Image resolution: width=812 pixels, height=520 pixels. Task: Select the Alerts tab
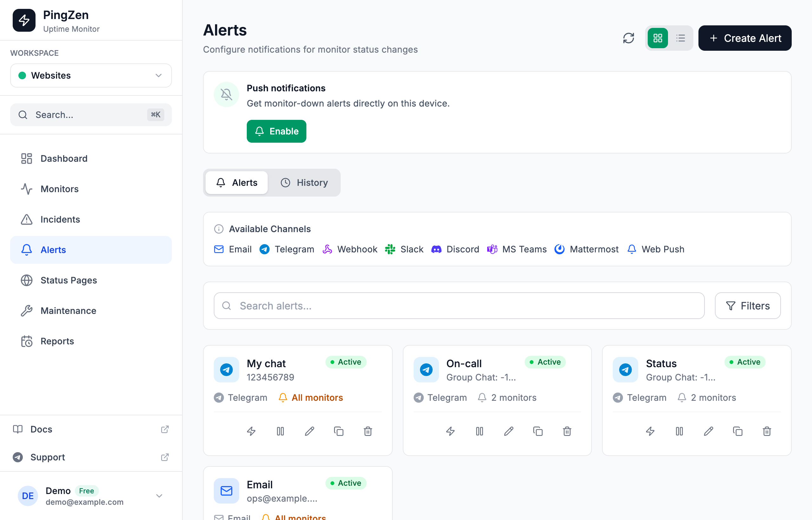click(236, 182)
